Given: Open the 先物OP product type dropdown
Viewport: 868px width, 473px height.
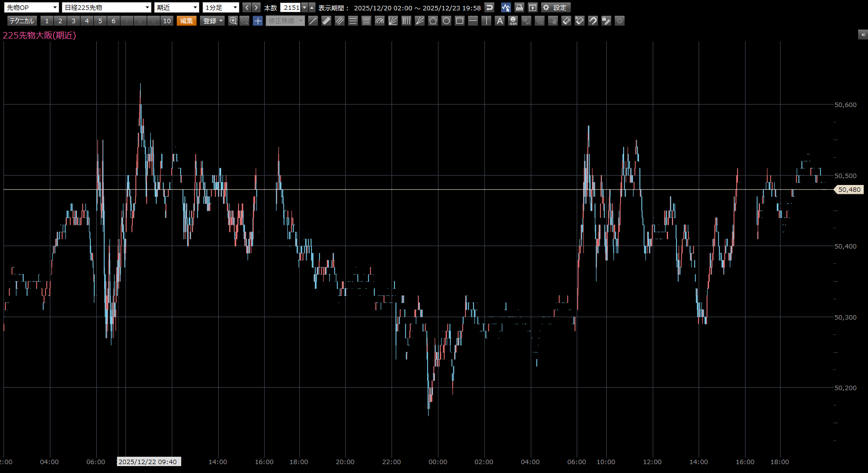Looking at the screenshot, I should [x=32, y=7].
